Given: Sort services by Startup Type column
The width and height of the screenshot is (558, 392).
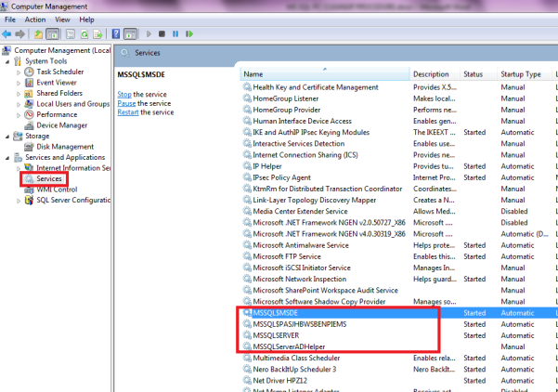Looking at the screenshot, I should coord(521,74).
